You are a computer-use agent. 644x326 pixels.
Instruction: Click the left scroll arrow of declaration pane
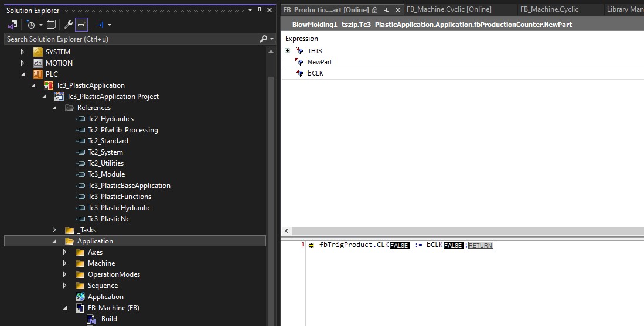pyautogui.click(x=287, y=231)
